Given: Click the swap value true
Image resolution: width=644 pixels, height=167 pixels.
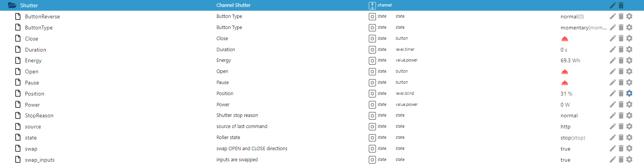Looking at the screenshot, I should [565, 149].
